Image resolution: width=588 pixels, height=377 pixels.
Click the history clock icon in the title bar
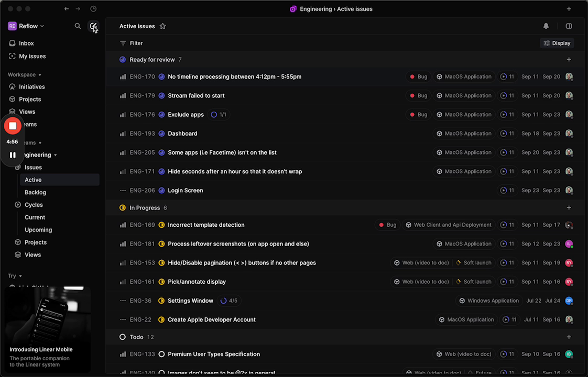93,9
